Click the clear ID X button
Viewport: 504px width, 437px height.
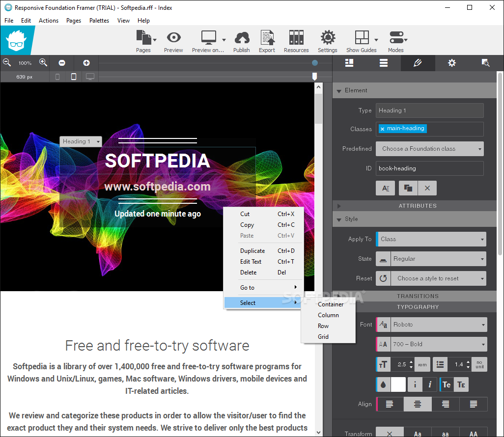427,188
